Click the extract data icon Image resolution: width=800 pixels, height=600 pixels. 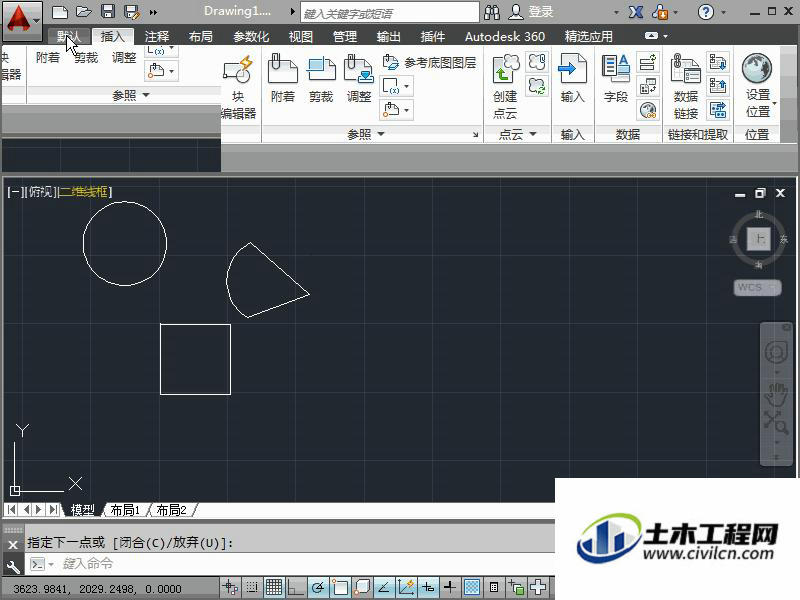[718, 110]
